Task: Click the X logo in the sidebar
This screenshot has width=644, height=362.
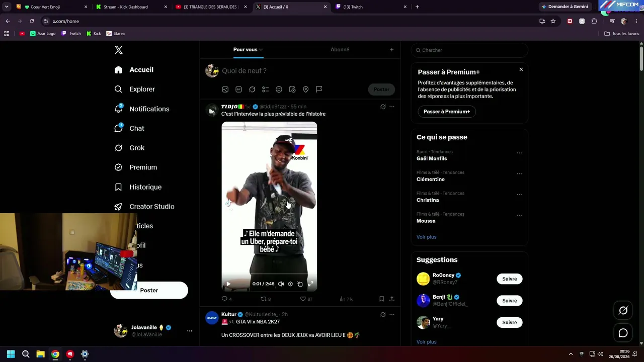Action: click(x=119, y=50)
